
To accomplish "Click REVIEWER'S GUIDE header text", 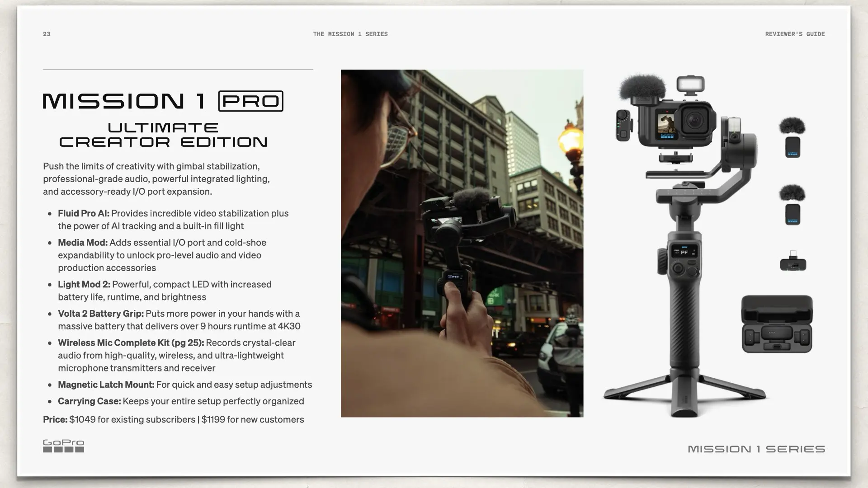I will click(794, 34).
